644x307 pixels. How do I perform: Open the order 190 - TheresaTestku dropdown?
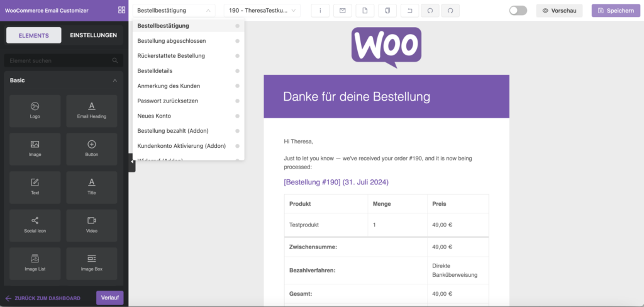pyautogui.click(x=262, y=11)
